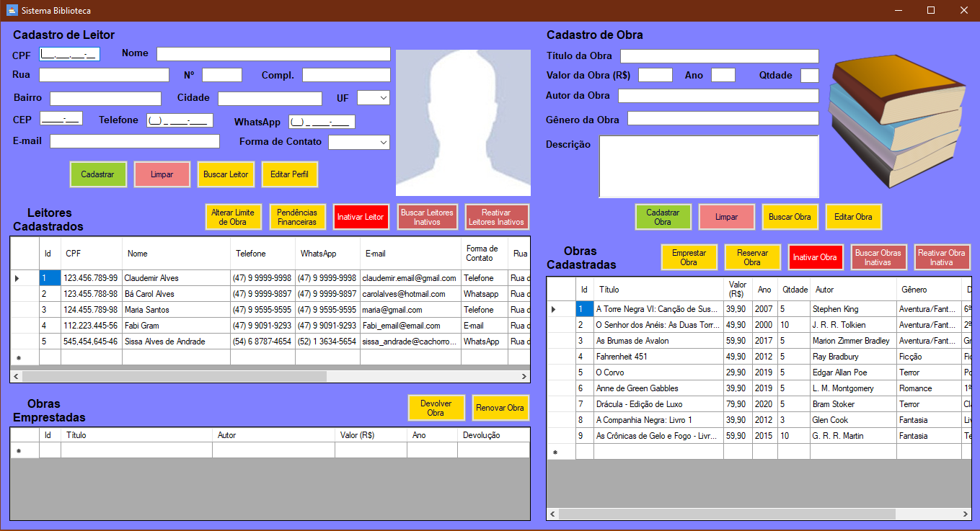Click the Sistema Biblioteca title bar icon
980x531 pixels.
pos(12,10)
